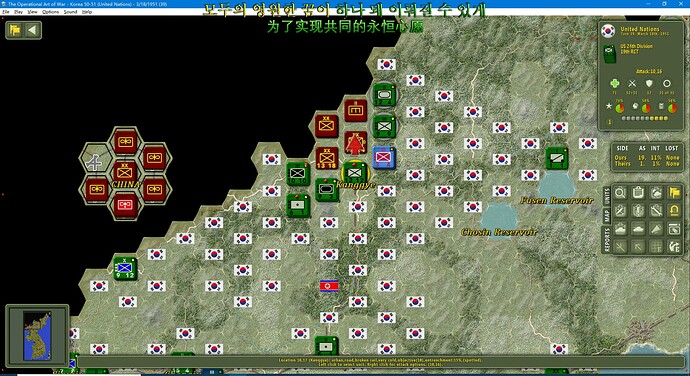Click the shield icon in control panel
Screen dimensions: 690x376
coord(638,210)
